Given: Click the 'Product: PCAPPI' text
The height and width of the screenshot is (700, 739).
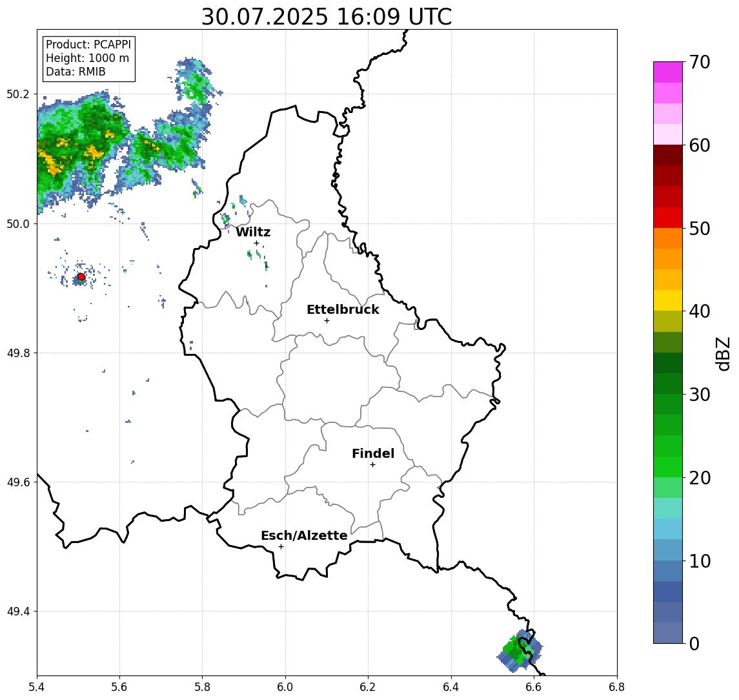Looking at the screenshot, I should pos(88,45).
